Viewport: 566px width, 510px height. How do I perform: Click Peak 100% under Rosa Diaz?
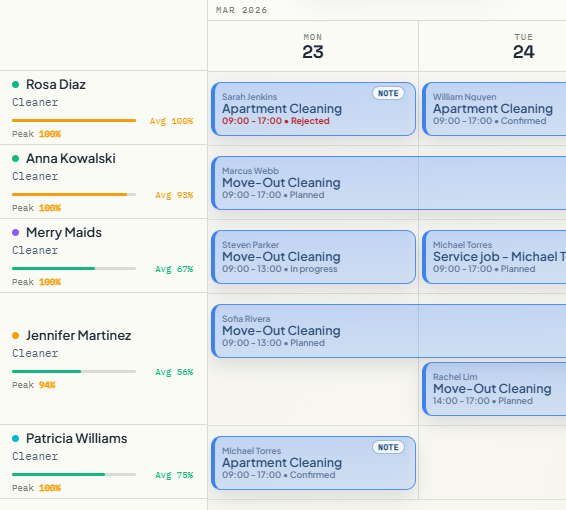point(36,134)
